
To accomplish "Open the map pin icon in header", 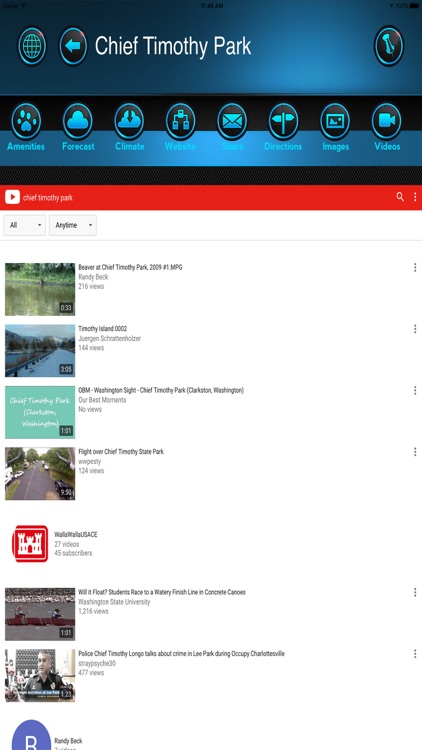I will coord(389,46).
